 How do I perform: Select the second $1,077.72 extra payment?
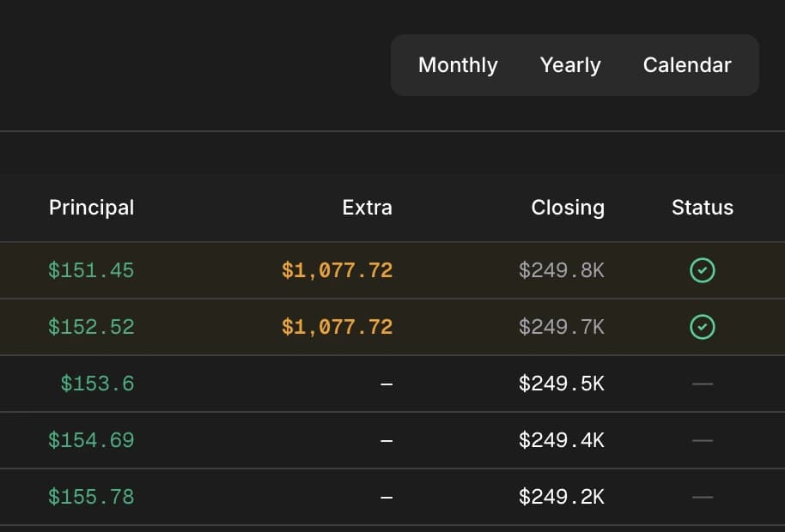point(337,327)
